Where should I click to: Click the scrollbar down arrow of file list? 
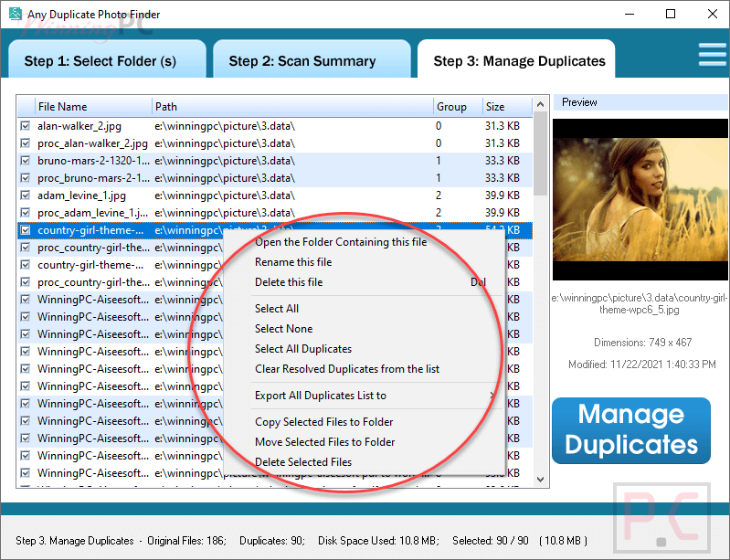click(541, 479)
